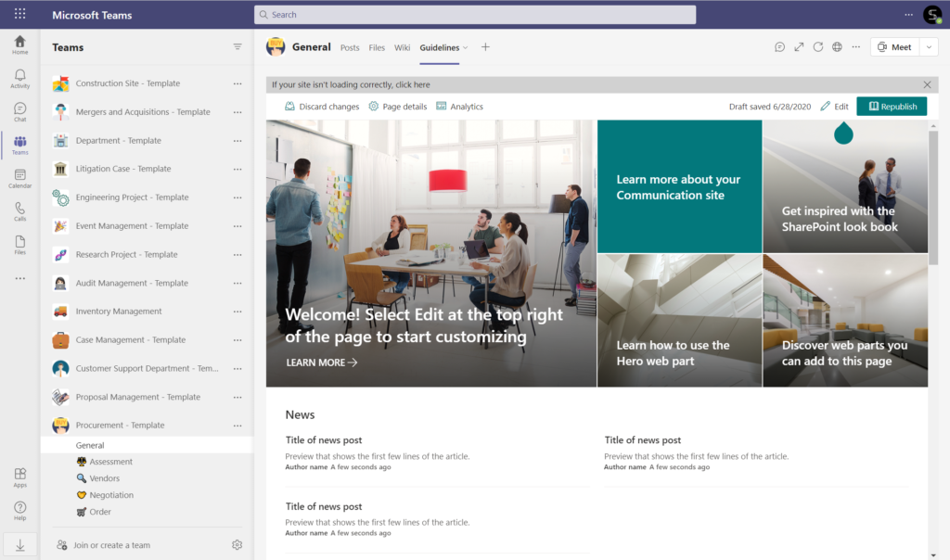Image resolution: width=950 pixels, height=560 pixels.
Task: Open the Activity feed
Action: coord(20,79)
